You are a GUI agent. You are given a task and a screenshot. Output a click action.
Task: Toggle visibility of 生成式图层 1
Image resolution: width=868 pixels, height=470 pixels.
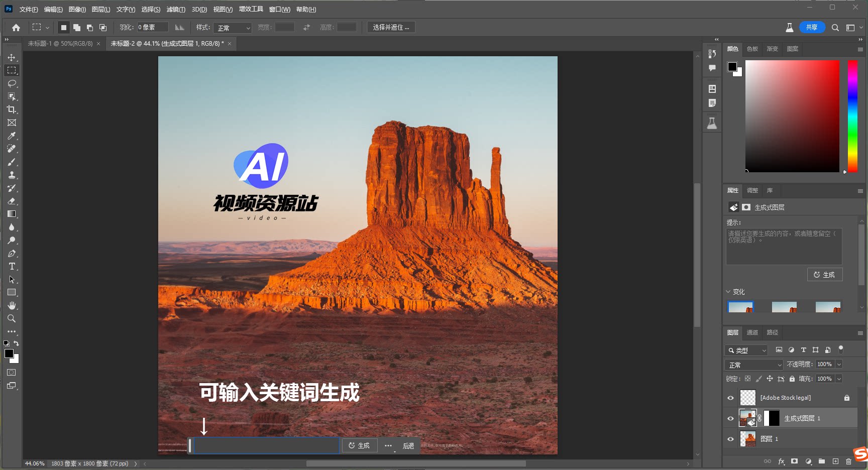pyautogui.click(x=730, y=418)
